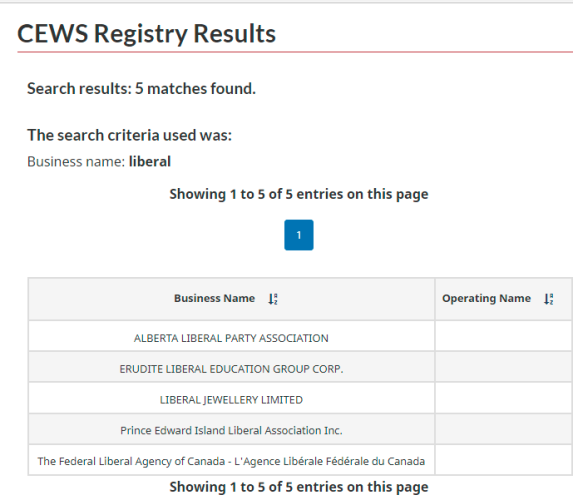Click Federal Liberal Agency's empty Operating Name cell

point(504,459)
